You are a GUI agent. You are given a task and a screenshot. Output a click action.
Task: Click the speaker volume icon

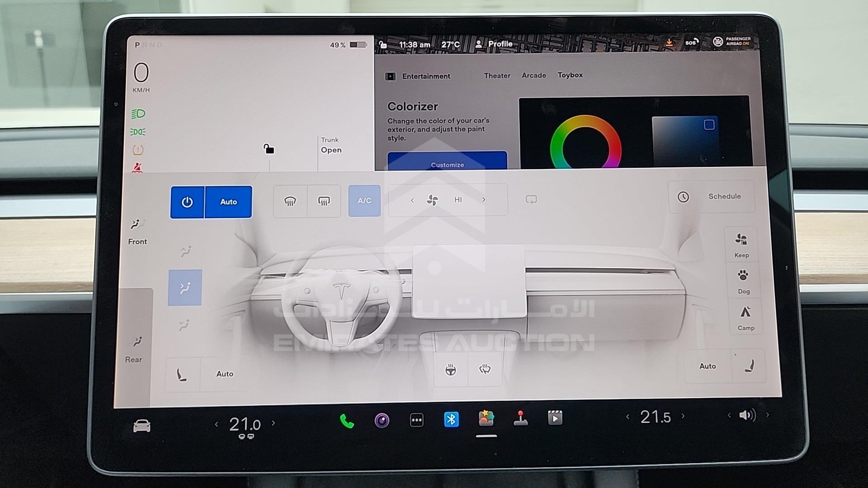click(x=747, y=415)
